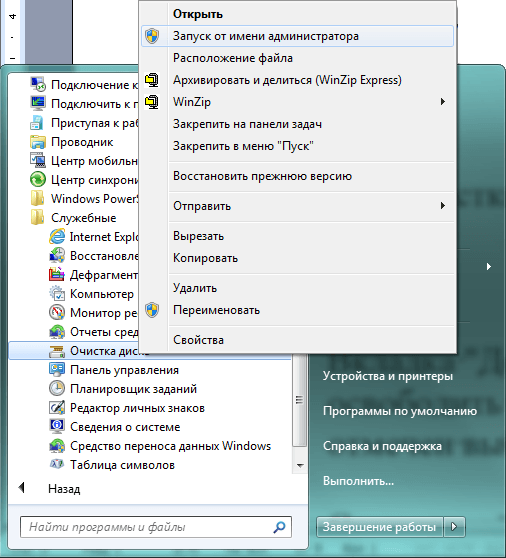Select Архивировать и делиться (WinZip Express)

tap(287, 80)
